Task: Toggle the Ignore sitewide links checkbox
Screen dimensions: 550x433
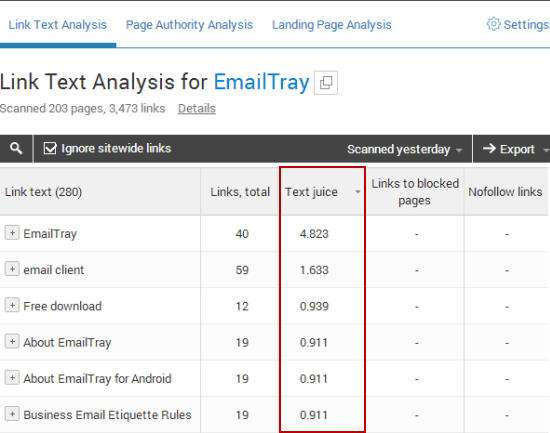Action: (50, 148)
